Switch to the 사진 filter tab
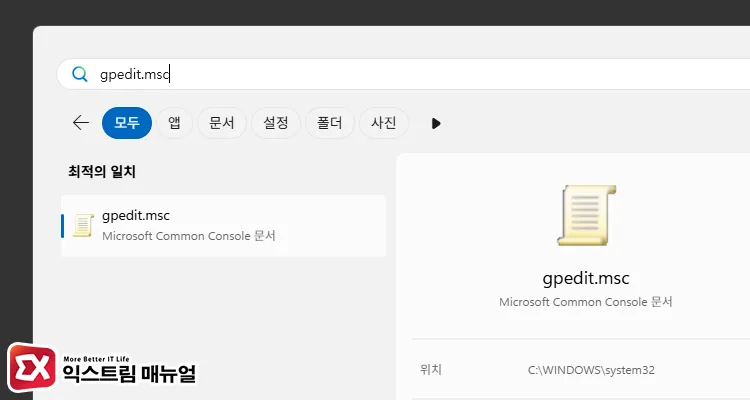Screen dimensions: 750x400 coord(384,123)
